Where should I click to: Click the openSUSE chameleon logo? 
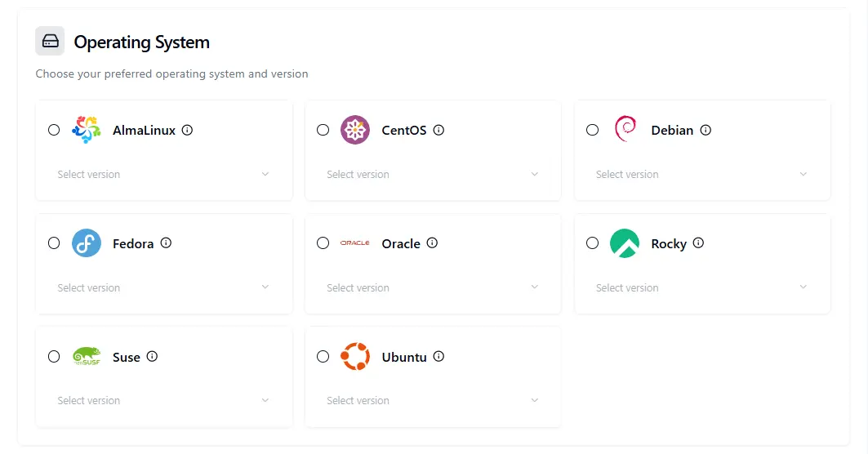click(x=87, y=356)
